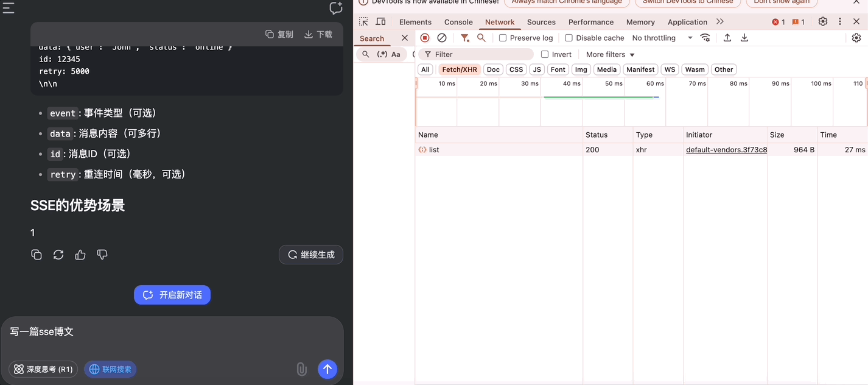Select the list request row
Screen dimensions: 868x385
[x=642, y=149]
